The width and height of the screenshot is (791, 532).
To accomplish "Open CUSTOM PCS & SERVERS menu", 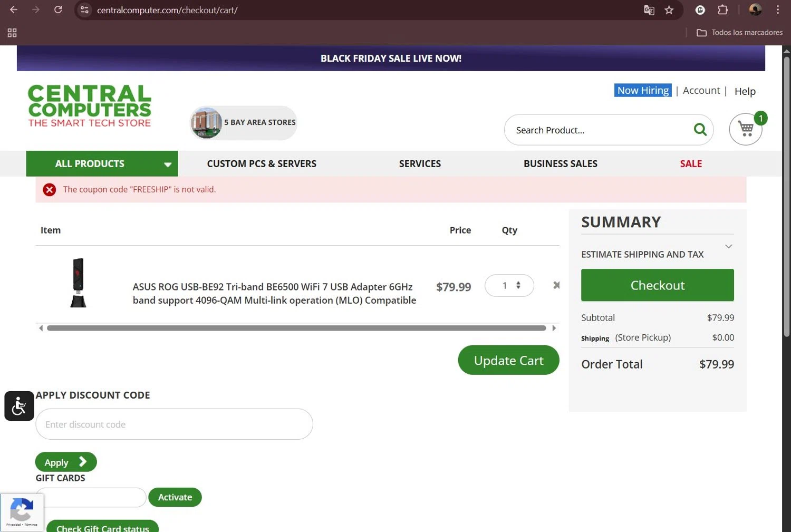I will [x=262, y=164].
